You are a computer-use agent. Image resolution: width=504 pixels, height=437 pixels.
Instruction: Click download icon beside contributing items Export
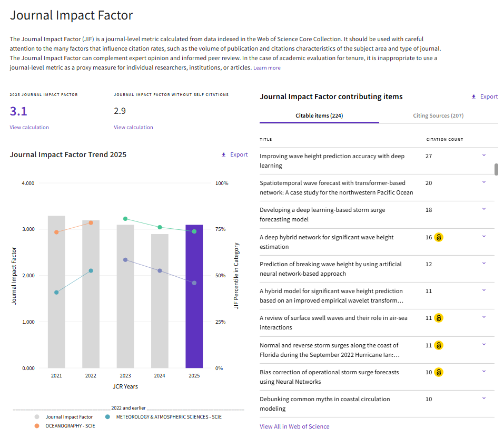click(x=473, y=97)
